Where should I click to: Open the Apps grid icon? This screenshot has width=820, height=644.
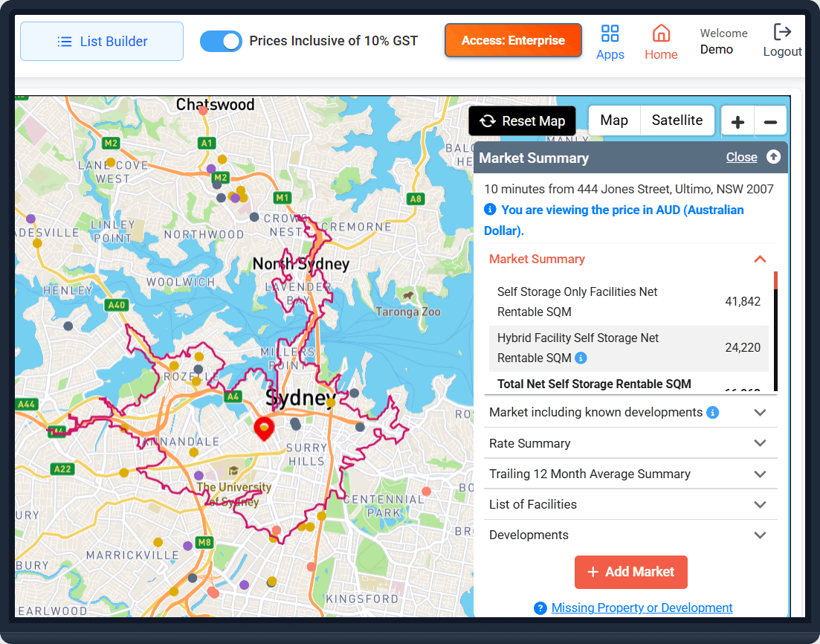pos(610,33)
